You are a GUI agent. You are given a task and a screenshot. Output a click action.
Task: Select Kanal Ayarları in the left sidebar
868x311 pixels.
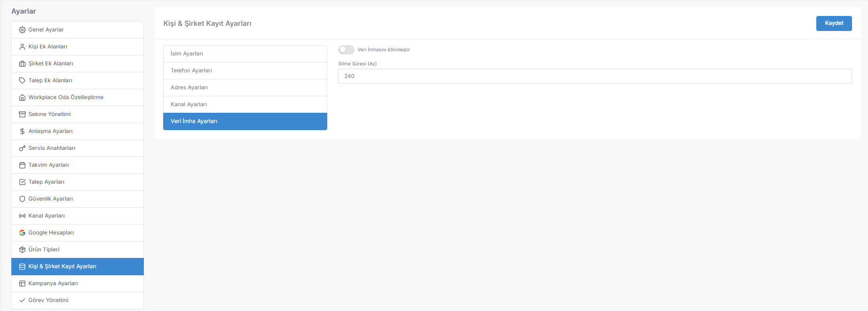pos(78,216)
